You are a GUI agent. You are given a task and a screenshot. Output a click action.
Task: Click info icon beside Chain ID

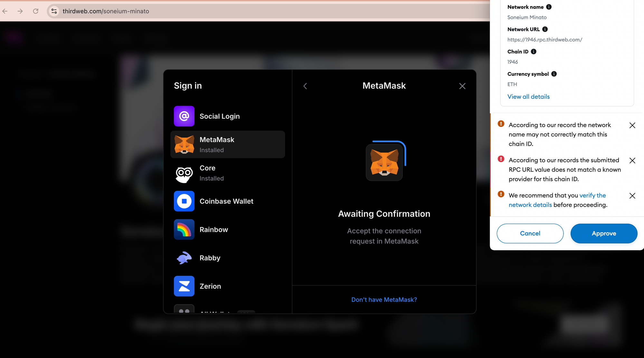(534, 52)
